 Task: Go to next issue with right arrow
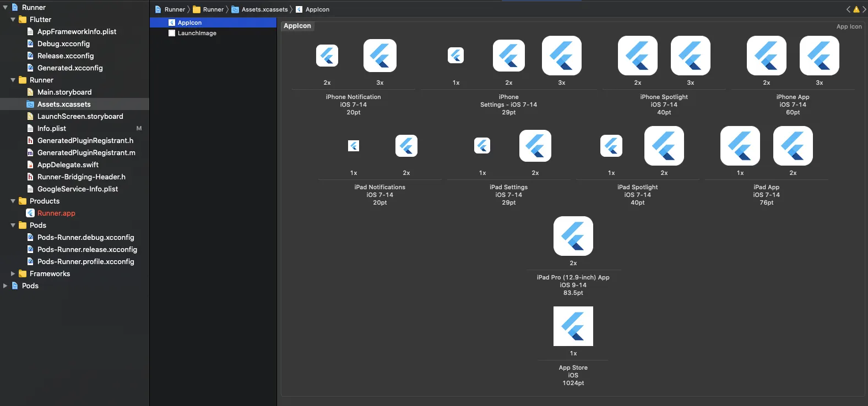[x=864, y=9]
